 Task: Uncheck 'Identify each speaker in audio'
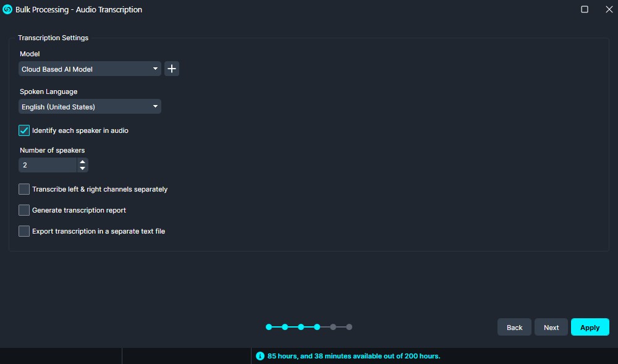[x=23, y=130]
